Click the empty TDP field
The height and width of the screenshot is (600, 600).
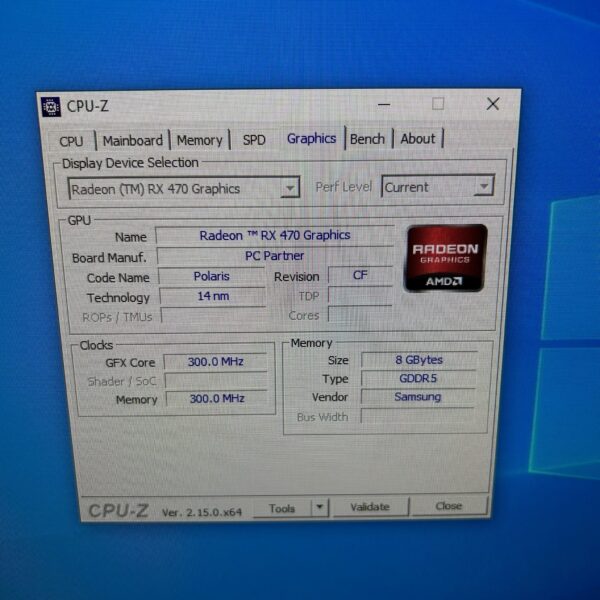(360, 295)
